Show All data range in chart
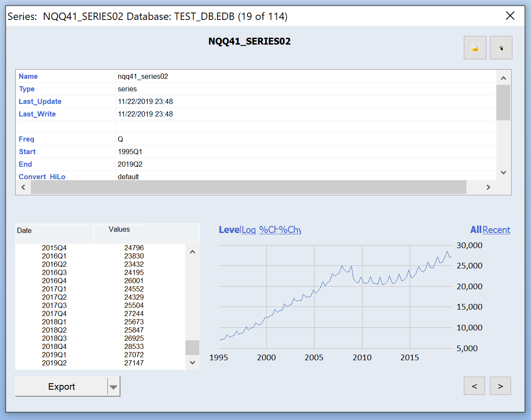This screenshot has height=420, width=531. pyautogui.click(x=476, y=230)
